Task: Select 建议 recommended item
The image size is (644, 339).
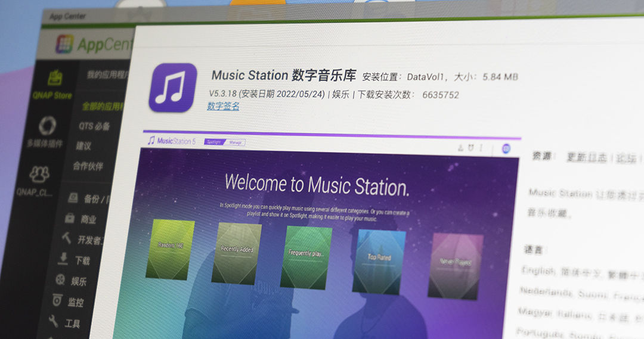Action: [x=83, y=146]
